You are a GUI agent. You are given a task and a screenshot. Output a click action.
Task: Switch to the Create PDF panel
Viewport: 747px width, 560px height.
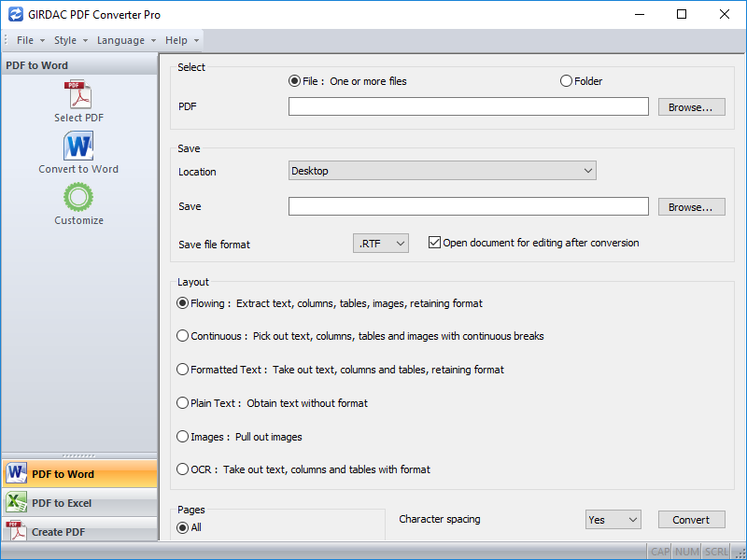pyautogui.click(x=79, y=530)
